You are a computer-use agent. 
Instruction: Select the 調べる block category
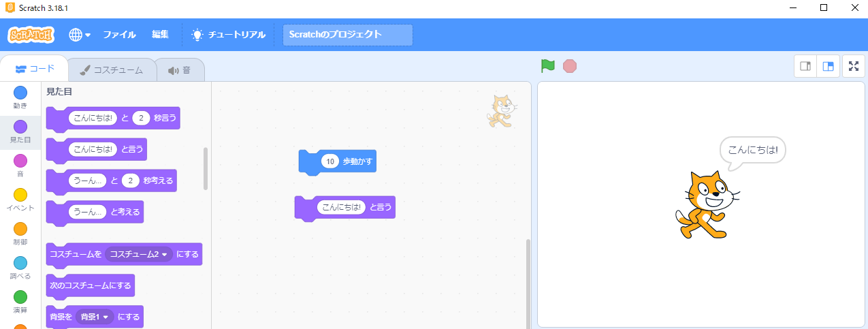coord(20,268)
